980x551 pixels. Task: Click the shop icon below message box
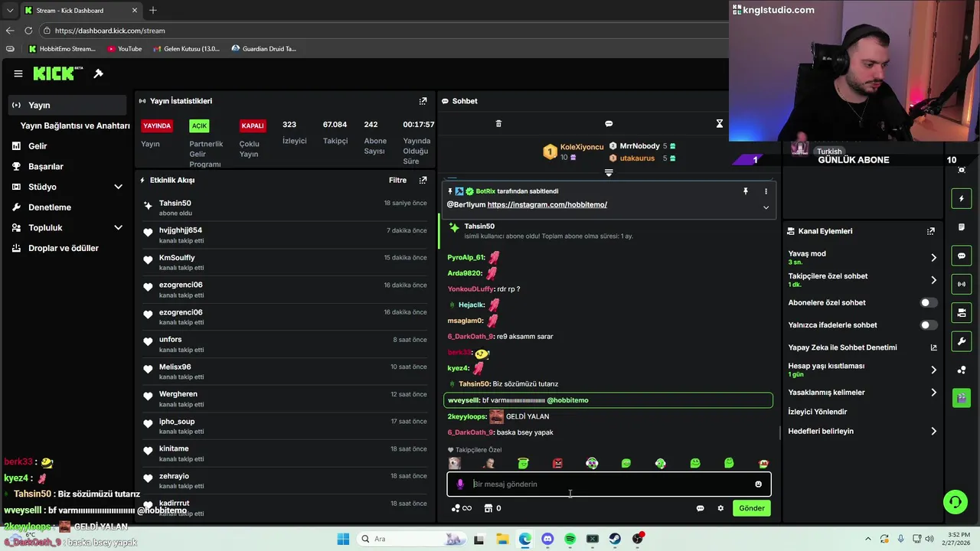pyautogui.click(x=488, y=508)
